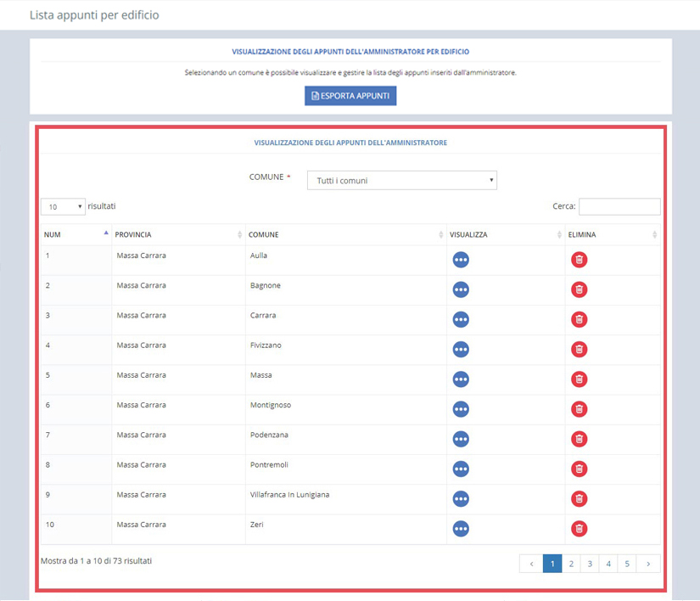
Task: Sort table by ELIMINA column
Action: pos(613,235)
